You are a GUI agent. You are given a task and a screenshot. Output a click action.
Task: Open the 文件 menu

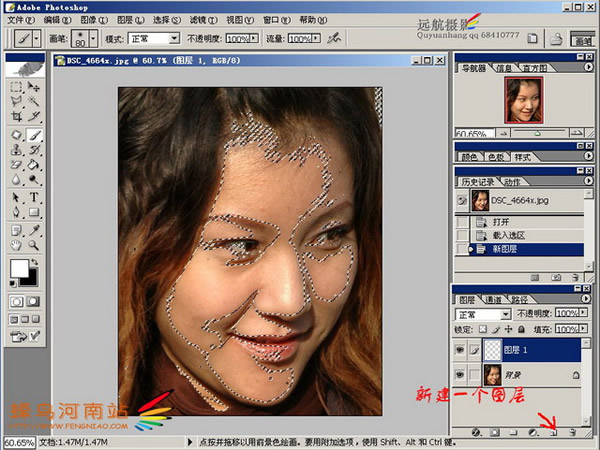pos(21,20)
